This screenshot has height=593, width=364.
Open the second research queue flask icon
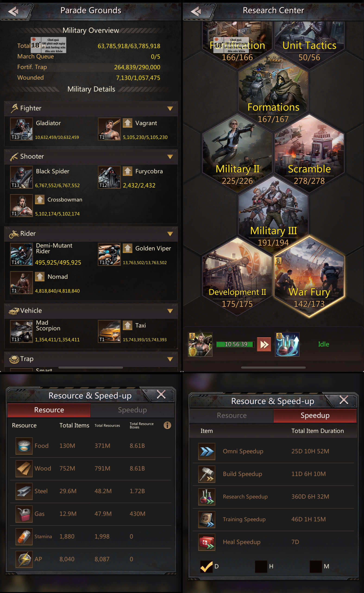click(287, 344)
